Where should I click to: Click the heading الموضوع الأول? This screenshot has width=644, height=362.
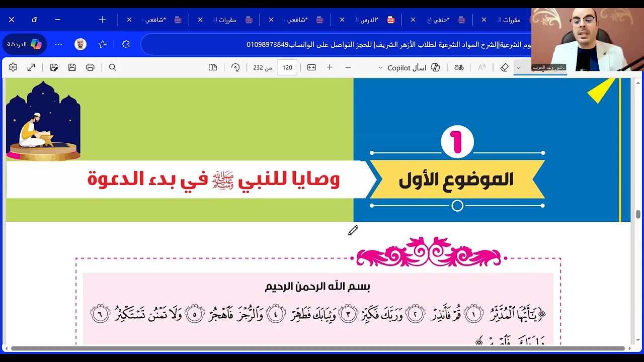(x=456, y=179)
